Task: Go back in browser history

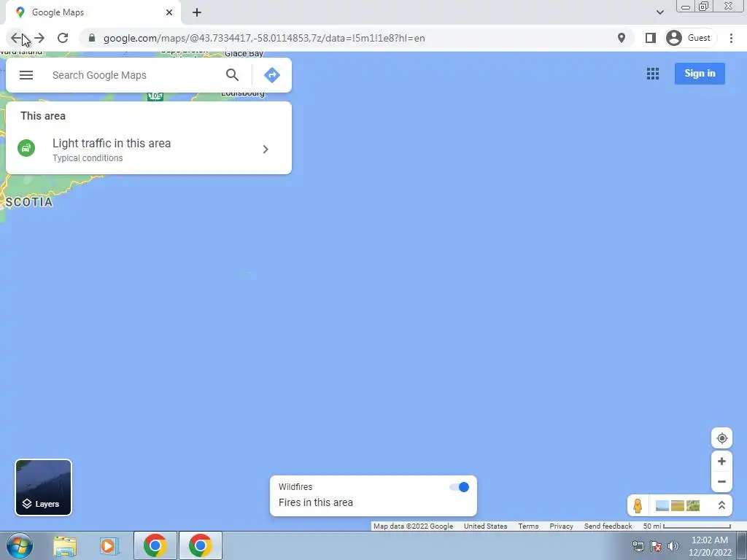Action: (x=16, y=38)
